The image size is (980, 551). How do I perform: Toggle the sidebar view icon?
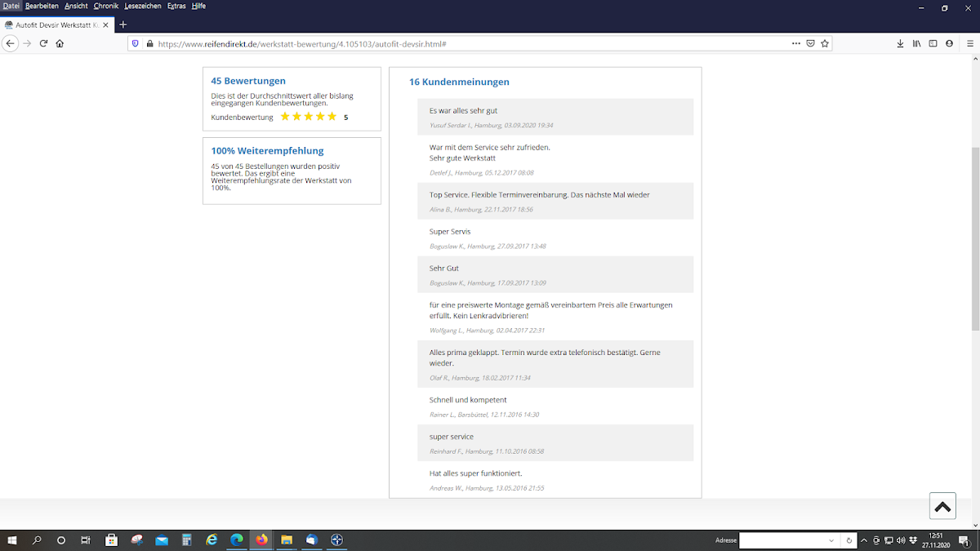pos(933,43)
